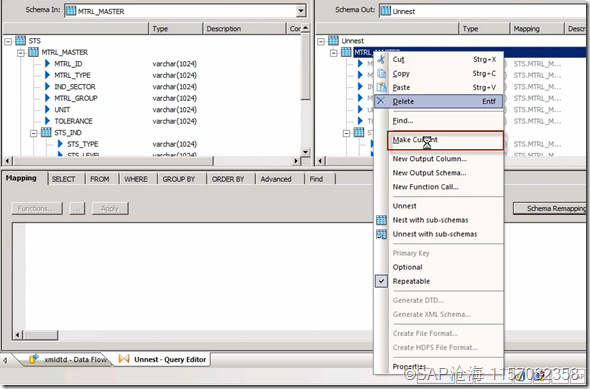This screenshot has width=590, height=389.
Task: Click the Type column header in Schema In
Action: [x=175, y=29]
